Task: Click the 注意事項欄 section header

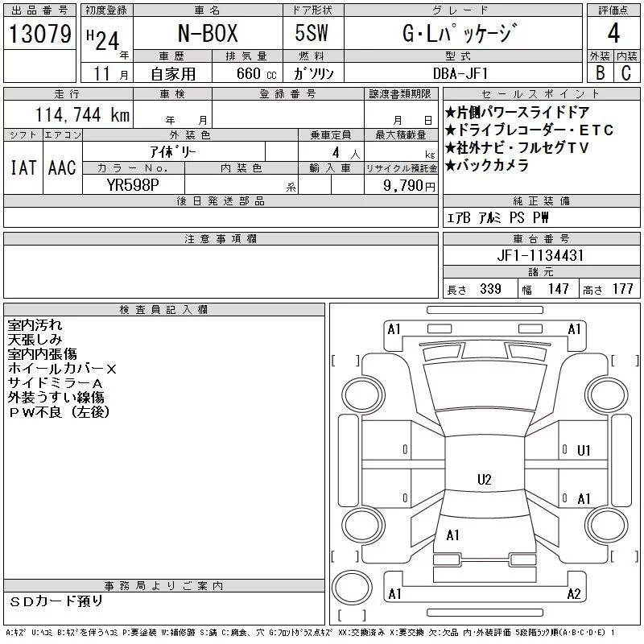Action: (x=221, y=238)
